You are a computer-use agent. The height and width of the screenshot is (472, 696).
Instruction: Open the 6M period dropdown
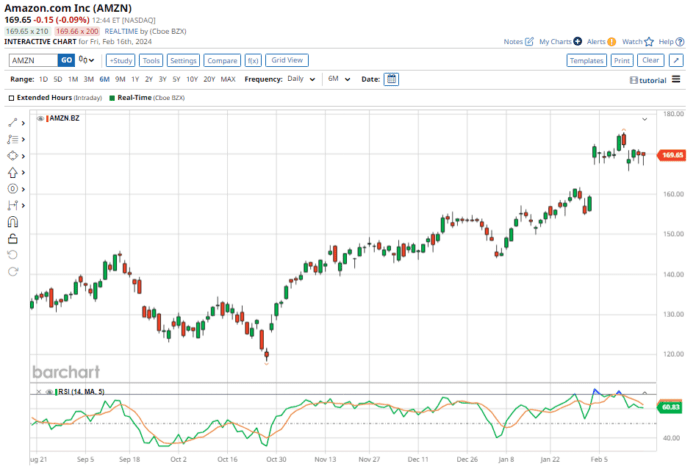coord(338,79)
